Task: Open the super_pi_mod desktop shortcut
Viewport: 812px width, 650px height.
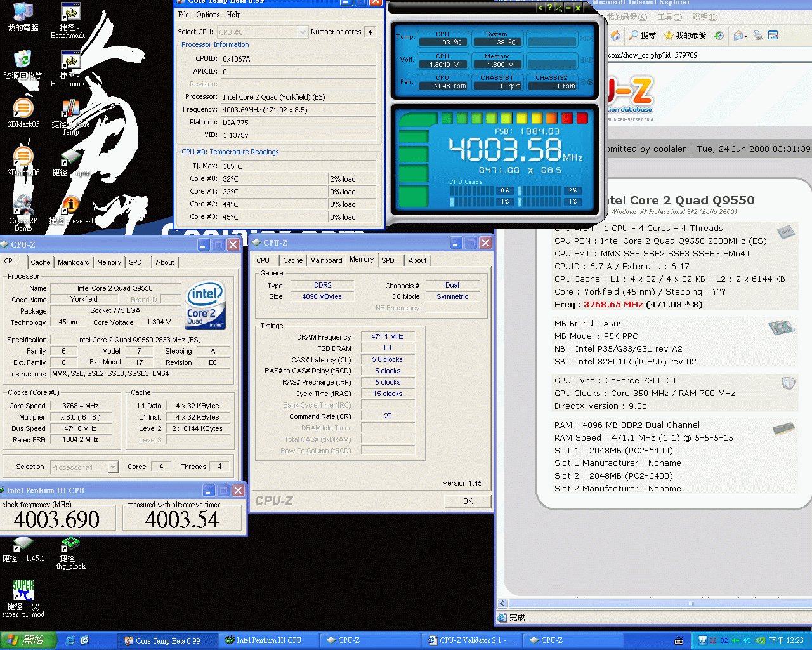Action: coord(23,599)
